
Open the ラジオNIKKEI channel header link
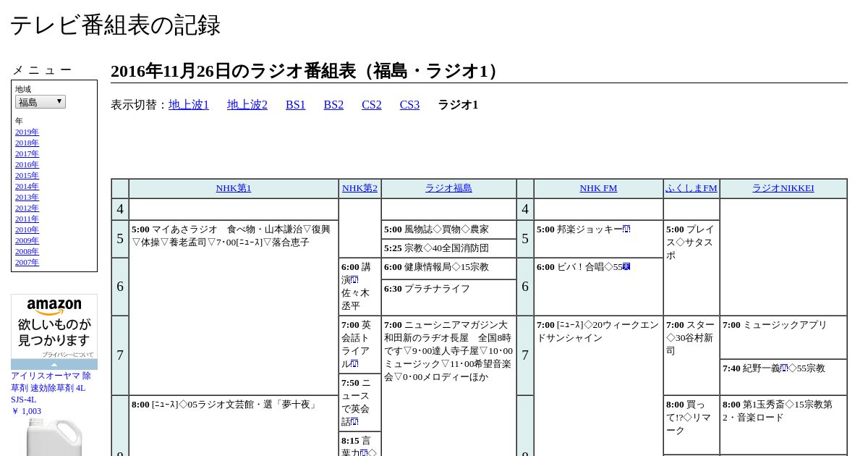click(x=783, y=188)
